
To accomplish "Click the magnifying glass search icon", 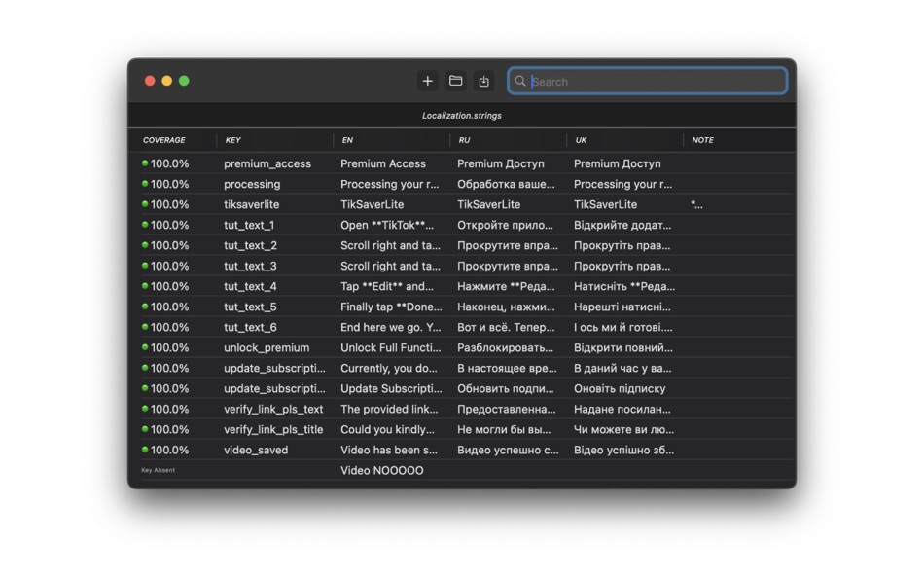I will coord(519,81).
